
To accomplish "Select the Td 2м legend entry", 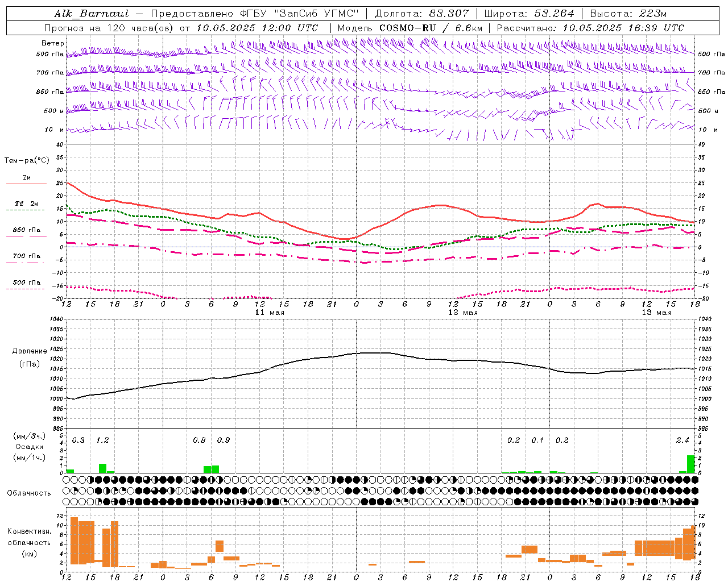I will tap(27, 203).
